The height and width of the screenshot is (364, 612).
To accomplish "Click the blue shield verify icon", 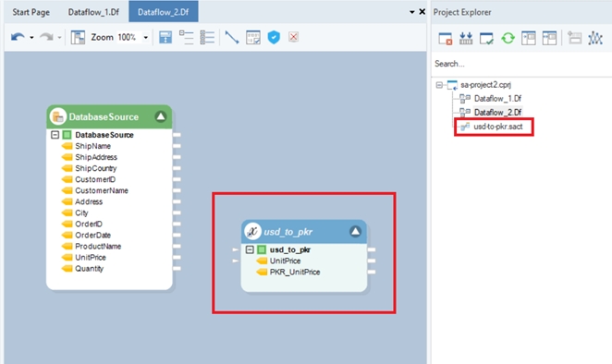I will click(x=274, y=38).
